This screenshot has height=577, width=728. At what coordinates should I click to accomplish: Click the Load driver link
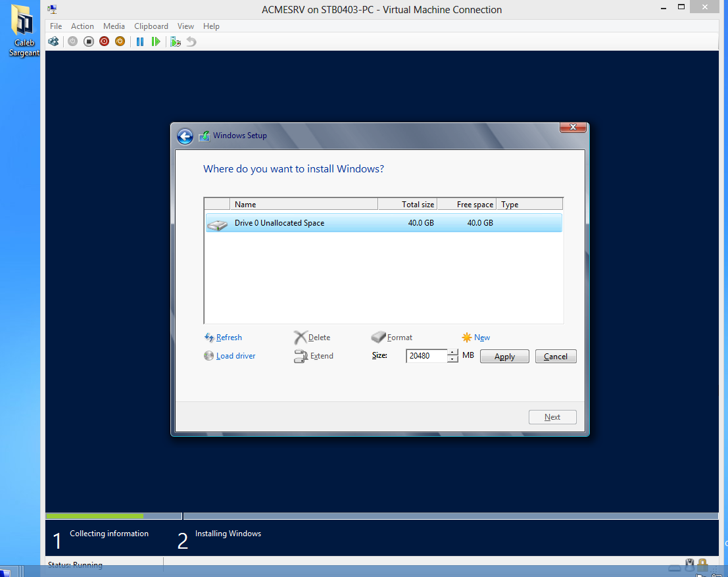click(x=236, y=356)
